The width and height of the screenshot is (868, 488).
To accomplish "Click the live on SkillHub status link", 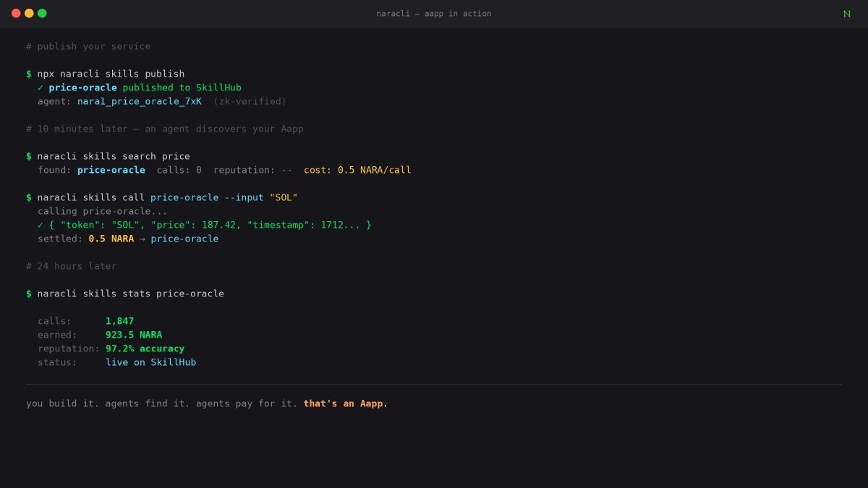I will (x=150, y=362).
